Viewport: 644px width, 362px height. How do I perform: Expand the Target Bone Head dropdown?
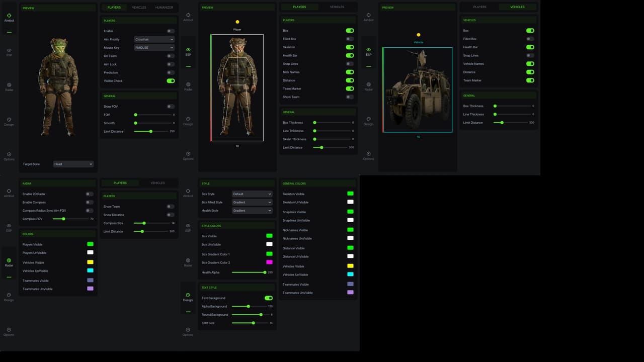[x=73, y=164]
